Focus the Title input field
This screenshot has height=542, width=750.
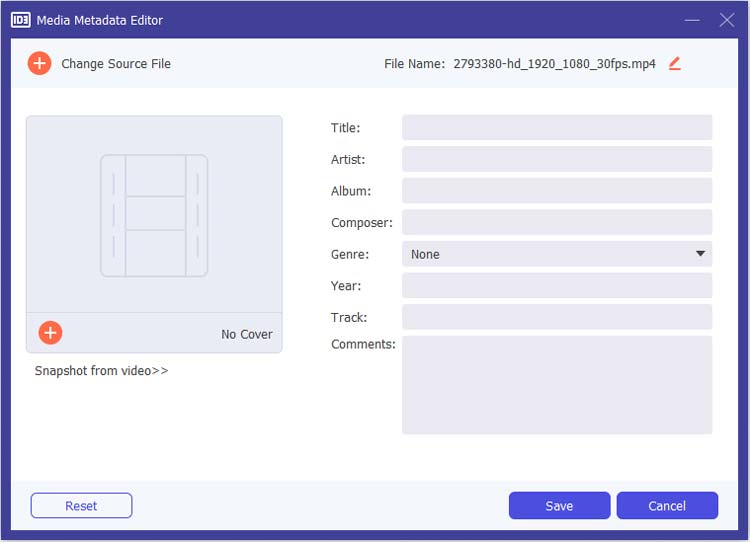557,127
